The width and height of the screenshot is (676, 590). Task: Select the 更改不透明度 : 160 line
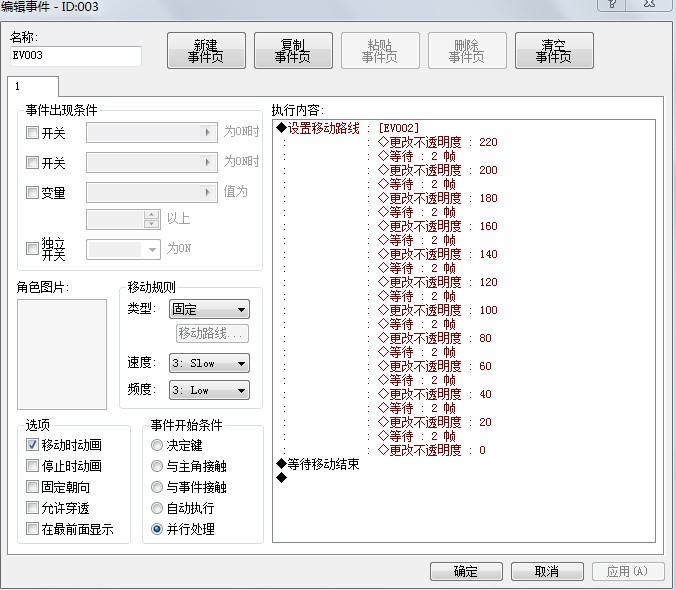tap(437, 226)
